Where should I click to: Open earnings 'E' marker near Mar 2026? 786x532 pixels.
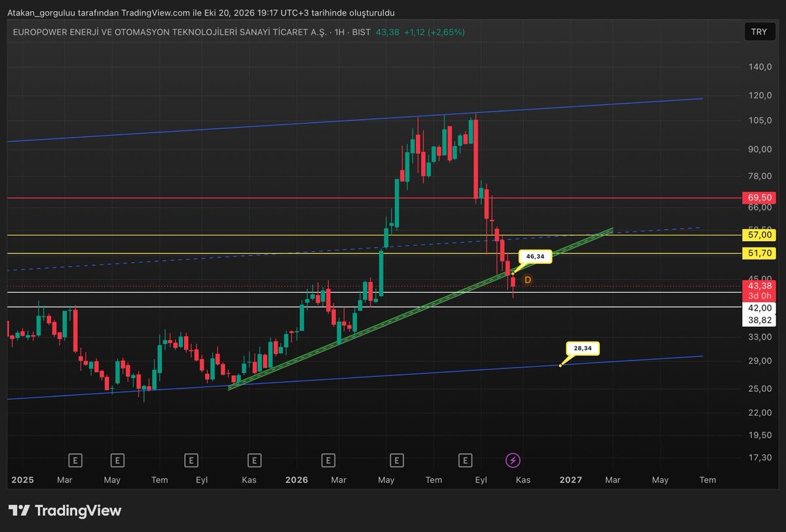click(x=328, y=460)
